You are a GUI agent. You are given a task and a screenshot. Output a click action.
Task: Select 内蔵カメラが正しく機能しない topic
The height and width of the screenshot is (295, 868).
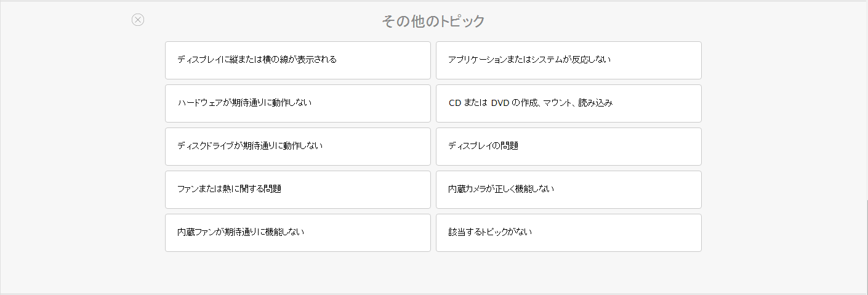(569, 190)
